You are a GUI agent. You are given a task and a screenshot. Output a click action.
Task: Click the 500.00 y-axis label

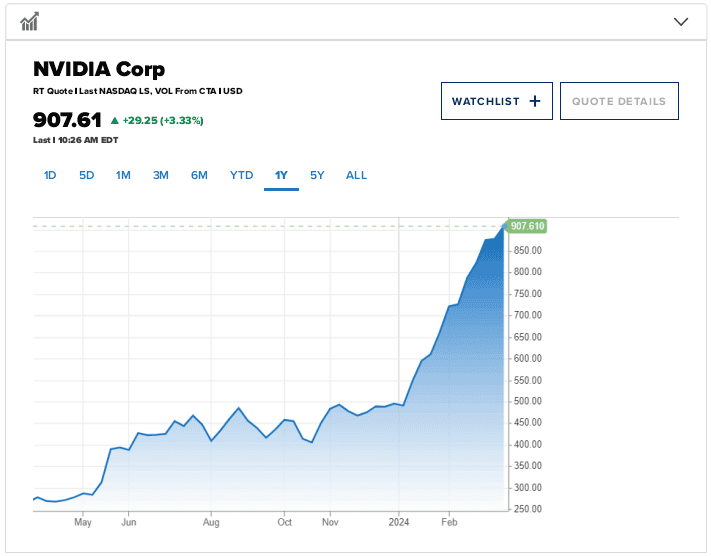[x=528, y=401]
